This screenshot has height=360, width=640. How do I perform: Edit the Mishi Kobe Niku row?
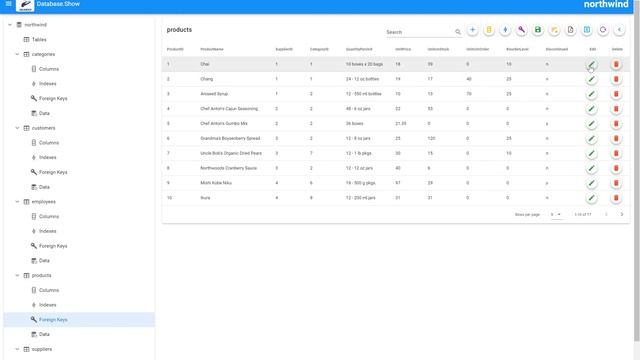(591, 183)
